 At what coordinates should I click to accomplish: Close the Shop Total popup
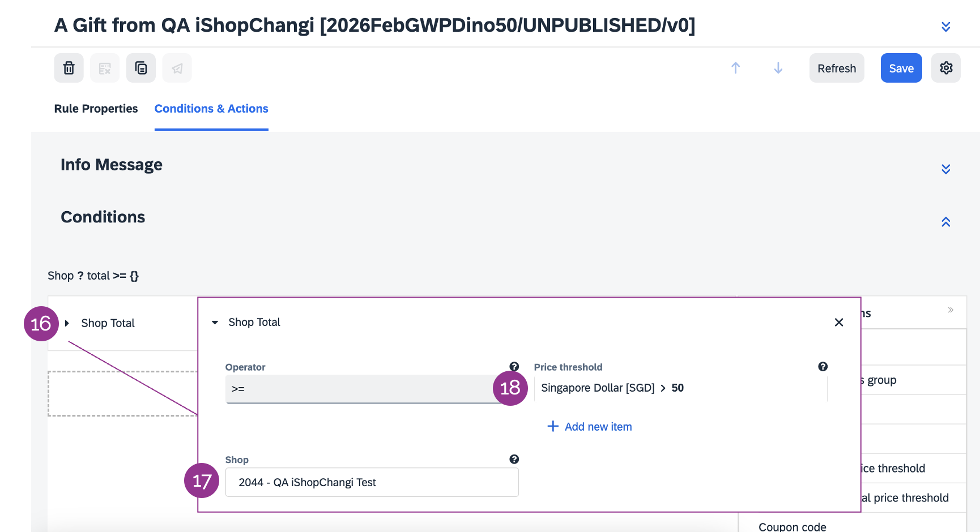click(x=839, y=323)
